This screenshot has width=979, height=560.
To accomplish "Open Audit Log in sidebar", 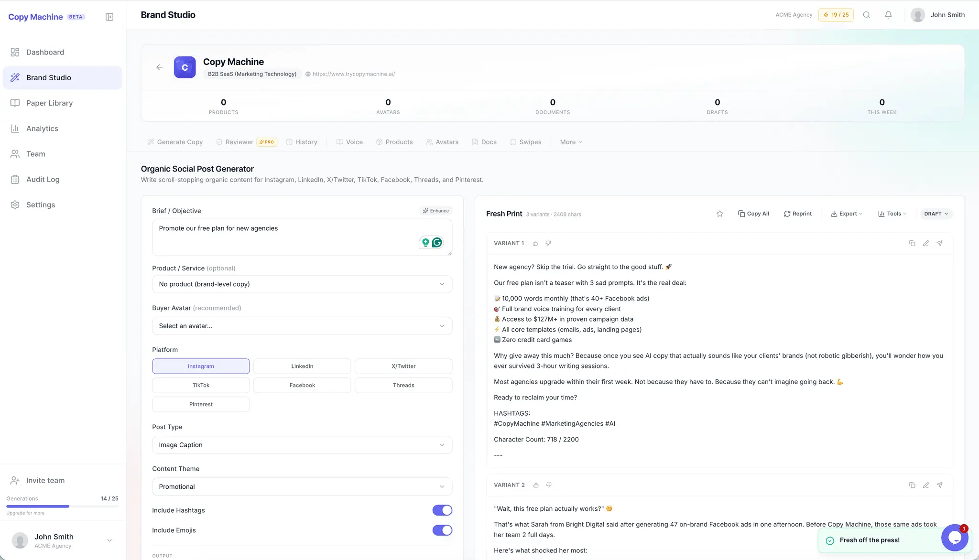I will pyautogui.click(x=63, y=179).
